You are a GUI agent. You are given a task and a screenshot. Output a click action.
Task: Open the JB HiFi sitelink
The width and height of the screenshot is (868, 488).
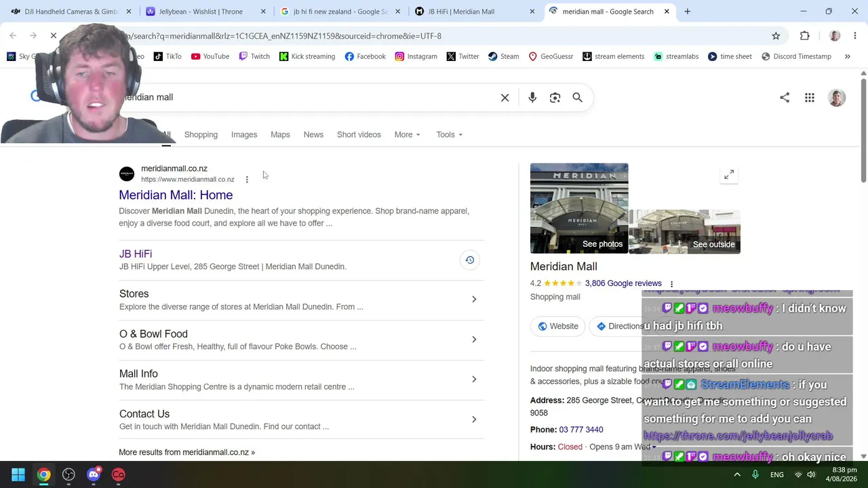(x=136, y=254)
